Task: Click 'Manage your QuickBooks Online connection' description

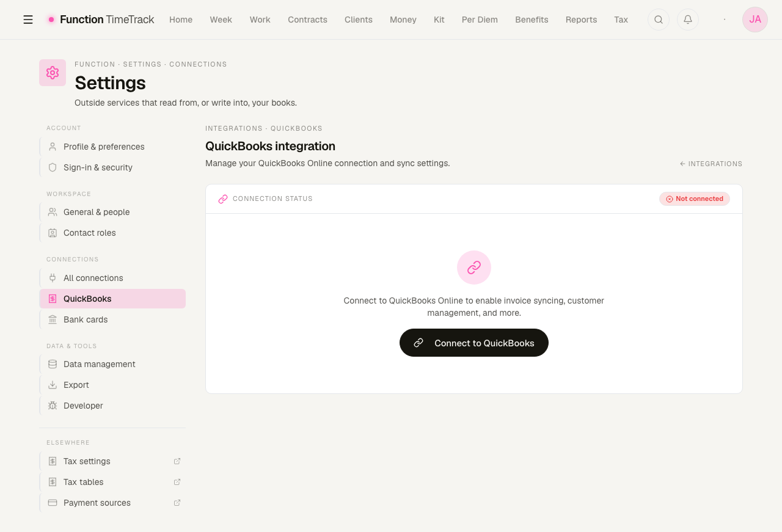Action: pos(327,164)
